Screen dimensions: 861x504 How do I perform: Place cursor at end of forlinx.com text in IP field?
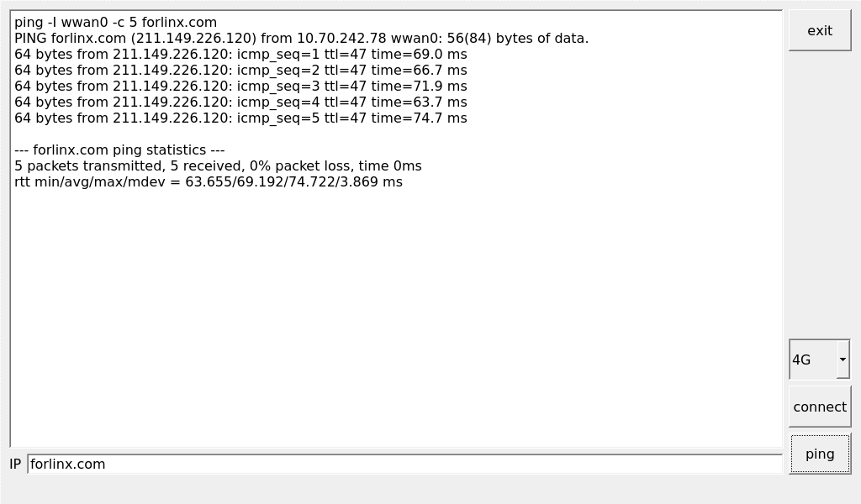106,464
